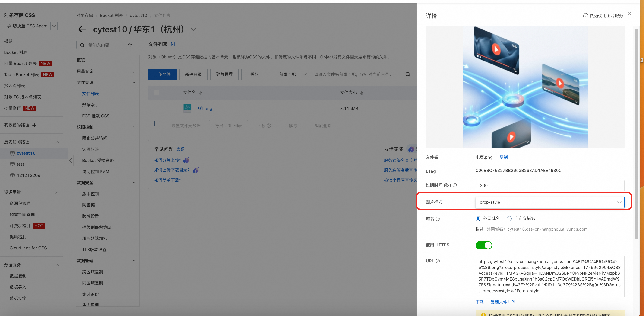Click the cytest10 bucket icon in history
Image resolution: width=644 pixels, height=316 pixels.
coord(12,153)
